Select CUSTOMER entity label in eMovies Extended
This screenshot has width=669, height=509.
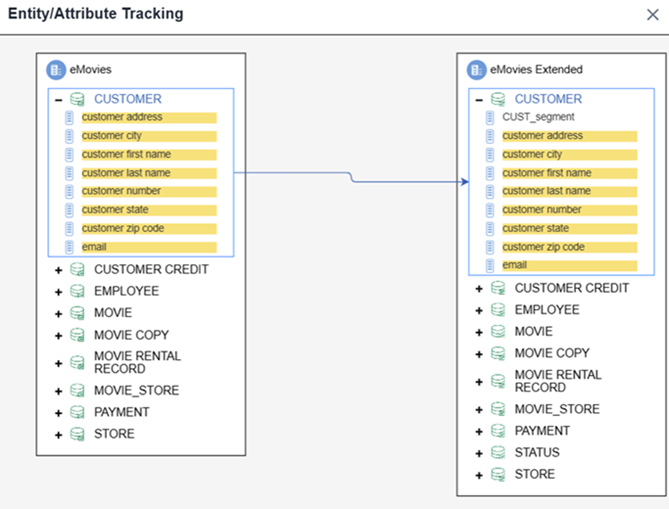548,99
